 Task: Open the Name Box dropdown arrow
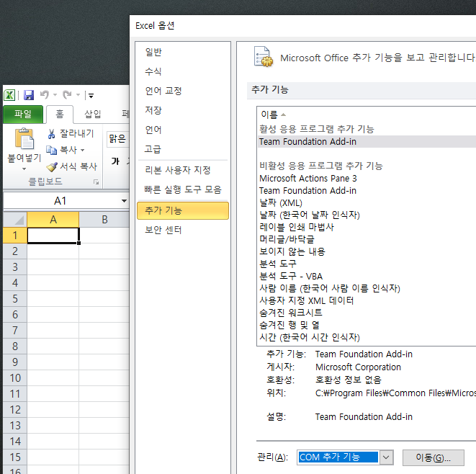tap(124, 201)
